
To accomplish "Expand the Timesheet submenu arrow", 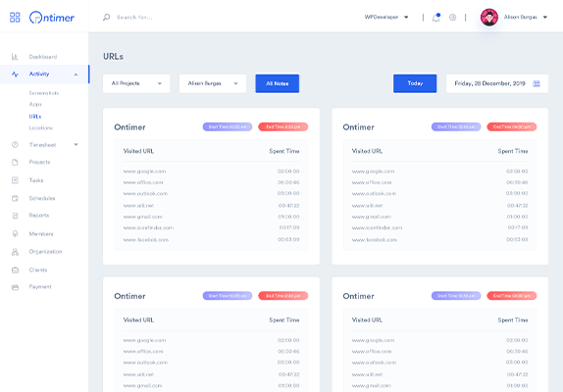I will pyautogui.click(x=76, y=145).
